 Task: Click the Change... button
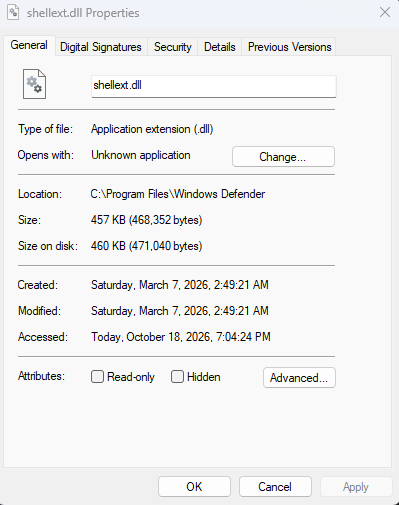[283, 157]
